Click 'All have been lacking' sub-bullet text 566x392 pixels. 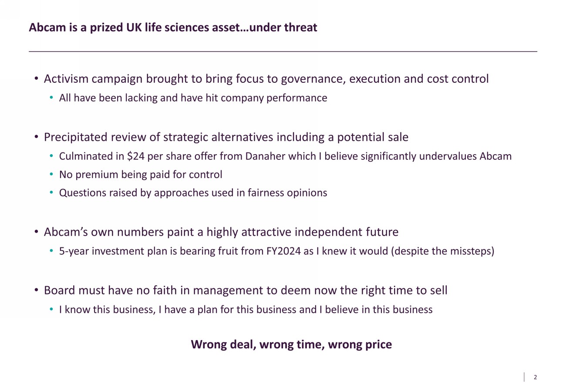click(x=193, y=98)
